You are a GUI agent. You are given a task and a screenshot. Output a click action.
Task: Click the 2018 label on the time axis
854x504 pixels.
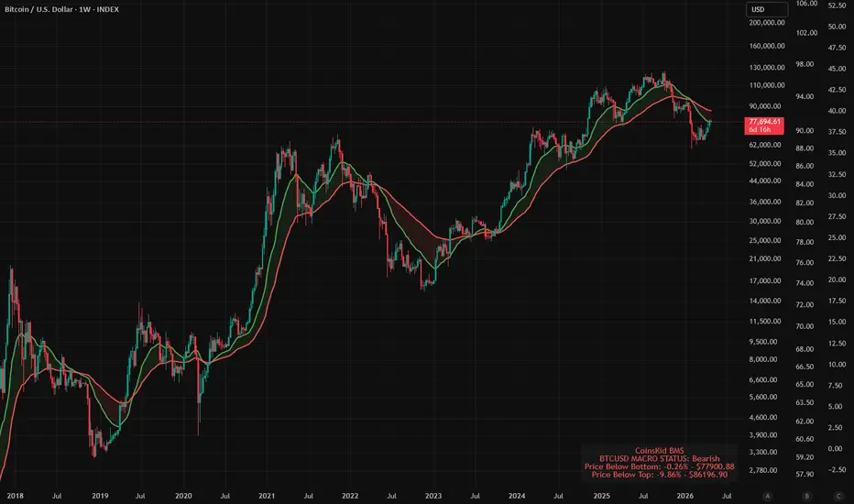click(15, 496)
